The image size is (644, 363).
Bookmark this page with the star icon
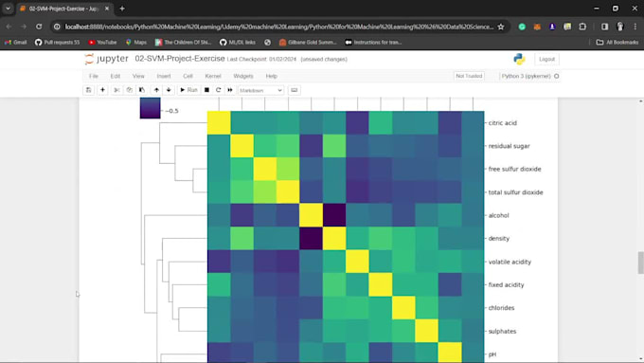(501, 27)
